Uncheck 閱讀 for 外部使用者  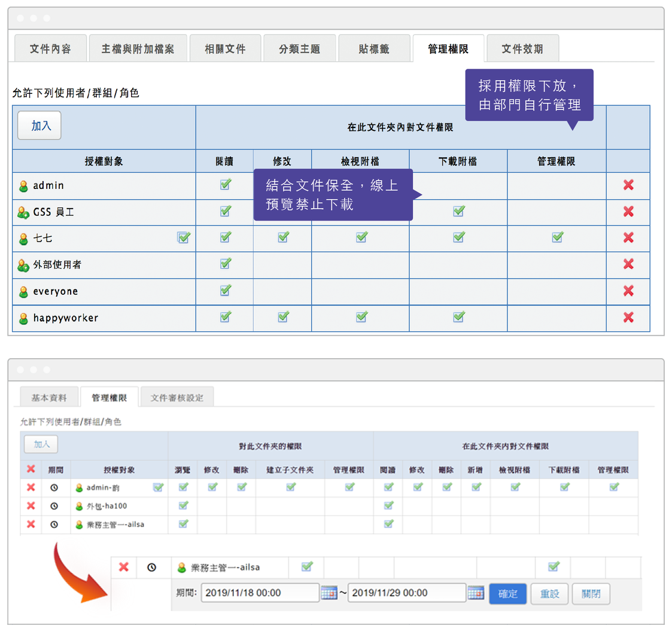(x=226, y=263)
